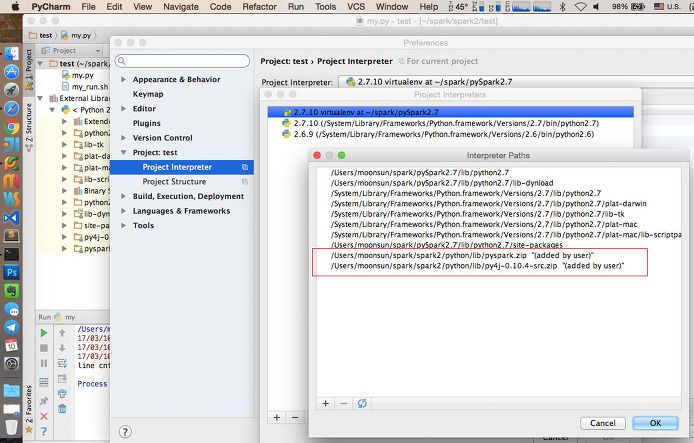Open the Refactor menu
Image resolution: width=694 pixels, height=443 pixels.
point(259,7)
